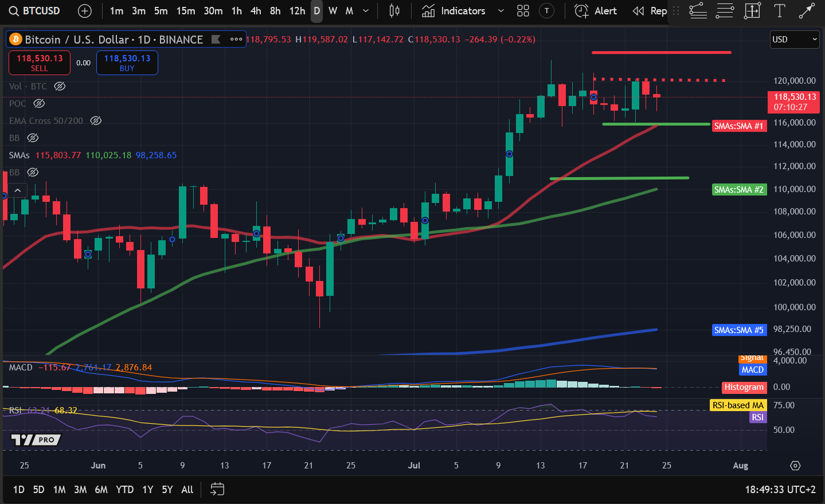The image size is (825, 504).
Task: Open favorite indicators dropdown arrow
Action: (501, 11)
